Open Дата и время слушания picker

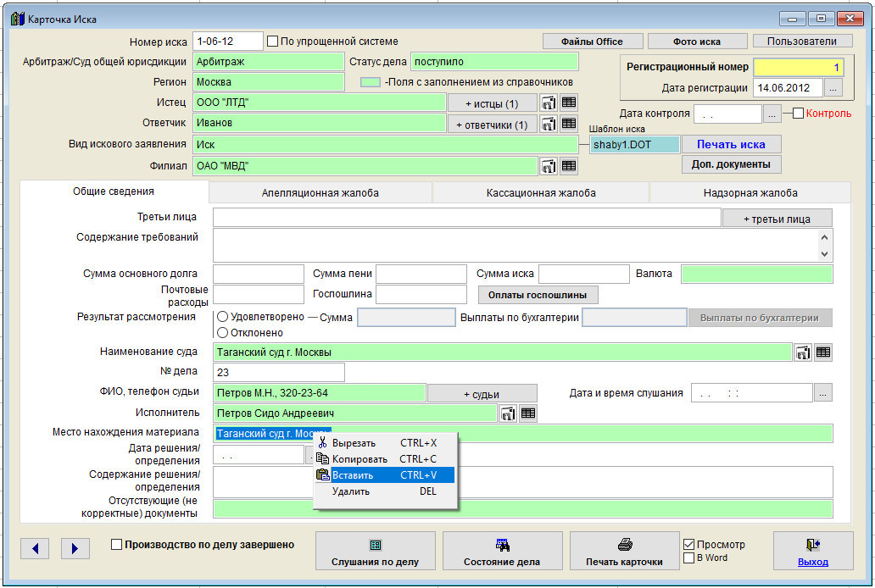pyautogui.click(x=823, y=393)
